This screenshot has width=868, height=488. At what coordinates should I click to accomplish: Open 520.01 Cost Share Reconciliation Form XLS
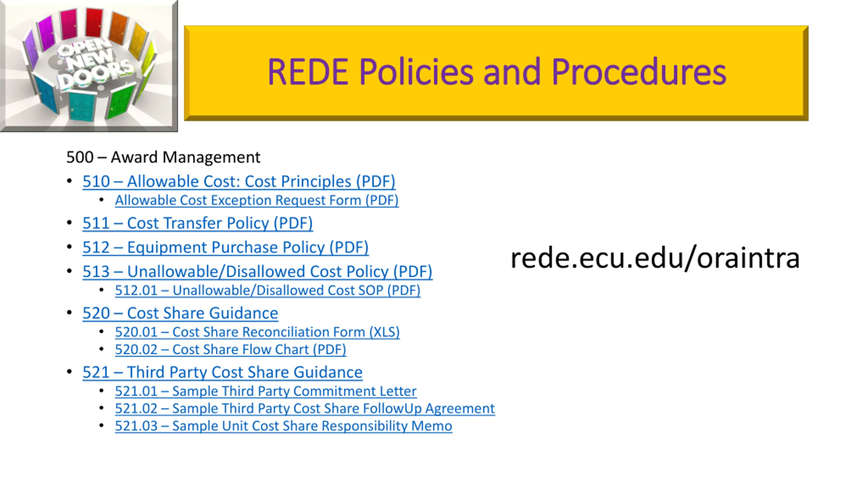point(257,332)
